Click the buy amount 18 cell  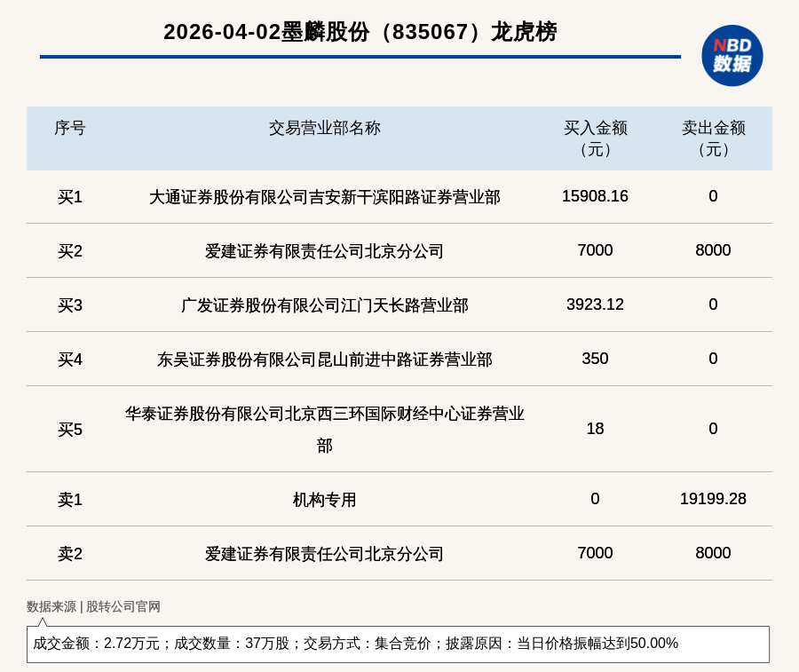(595, 429)
